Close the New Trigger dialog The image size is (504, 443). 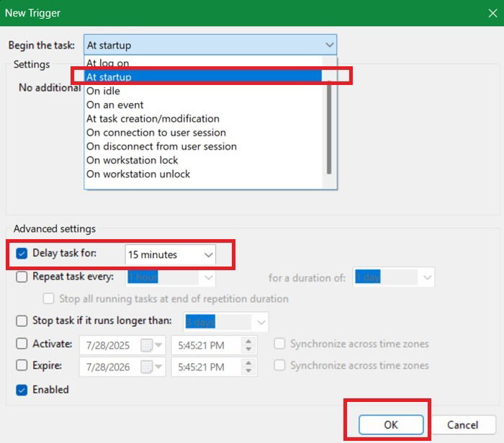point(490,12)
